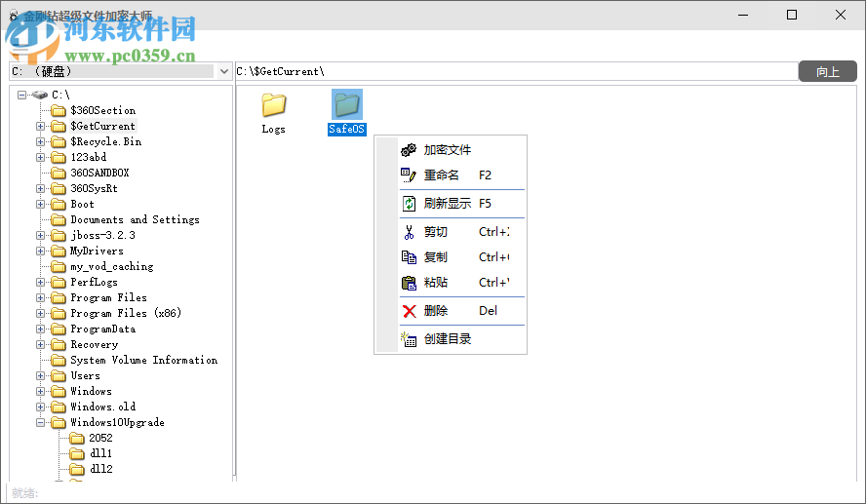Select Windows10Upgrade label in the tree
Screen dimensions: 866x504
pos(117,423)
